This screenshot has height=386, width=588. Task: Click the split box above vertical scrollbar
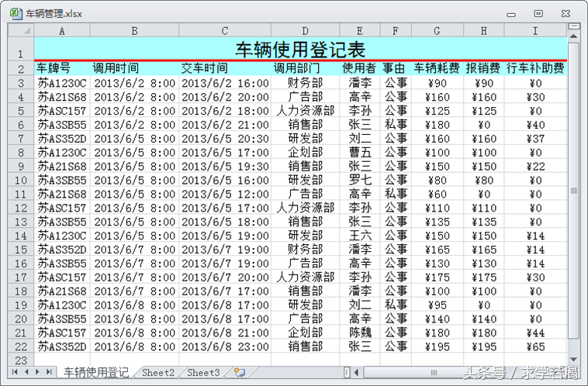573,26
